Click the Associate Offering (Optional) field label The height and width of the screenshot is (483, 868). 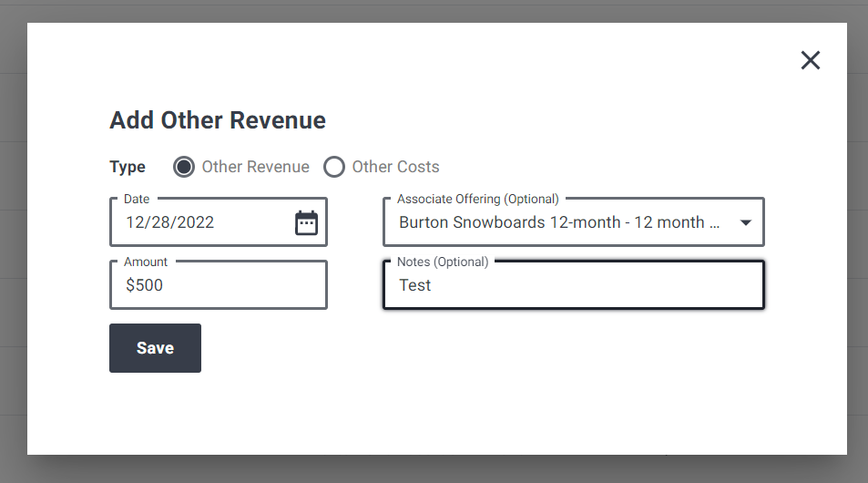pos(478,199)
